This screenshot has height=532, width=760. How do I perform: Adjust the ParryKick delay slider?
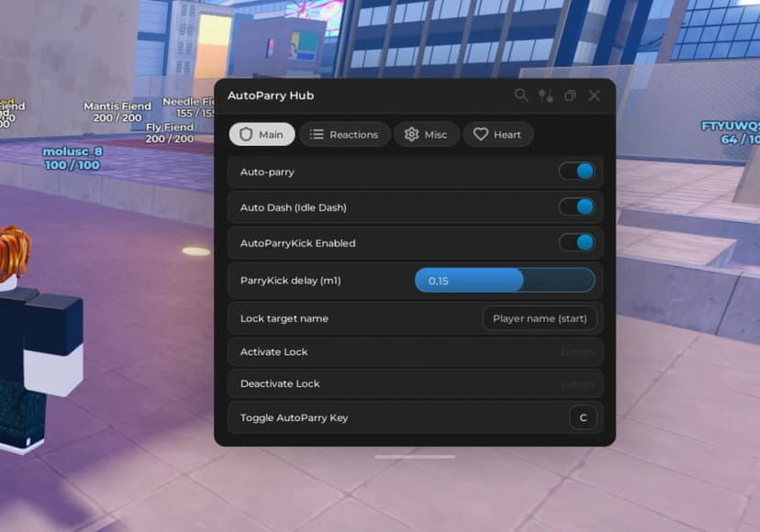click(505, 280)
